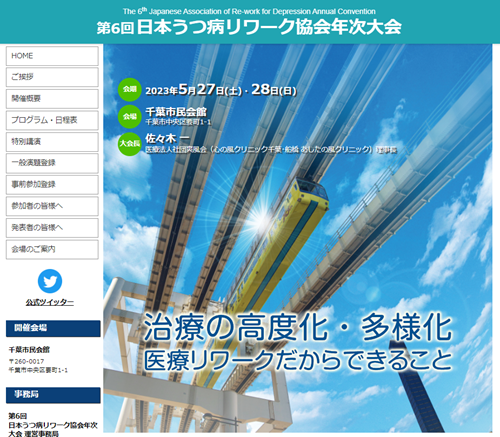Open 会場のご案内 menu item
Image resolution: width=500 pixels, height=437 pixels.
point(52,249)
